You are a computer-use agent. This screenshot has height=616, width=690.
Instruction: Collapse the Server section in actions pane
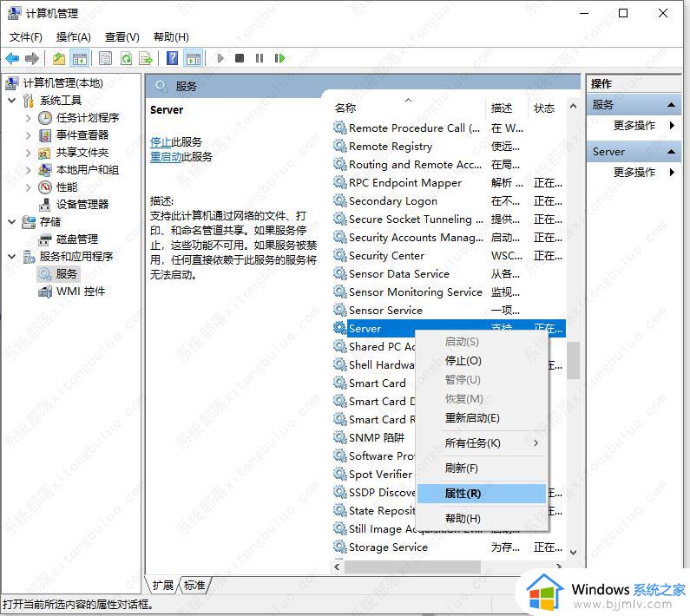[671, 152]
